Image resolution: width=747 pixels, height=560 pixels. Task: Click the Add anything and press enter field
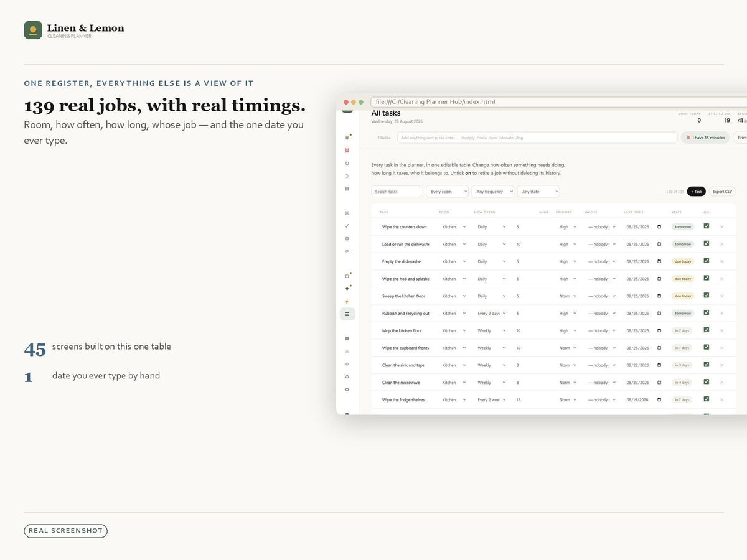(x=538, y=138)
